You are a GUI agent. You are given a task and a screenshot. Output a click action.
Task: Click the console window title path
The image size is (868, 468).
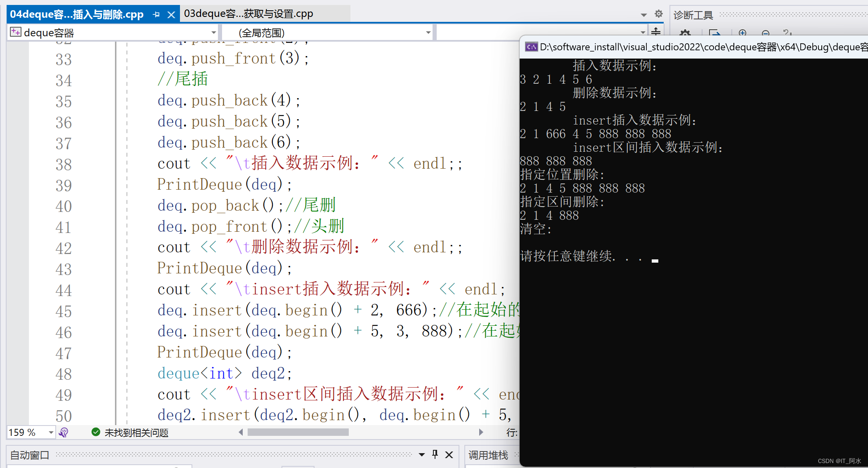pyautogui.click(x=704, y=47)
